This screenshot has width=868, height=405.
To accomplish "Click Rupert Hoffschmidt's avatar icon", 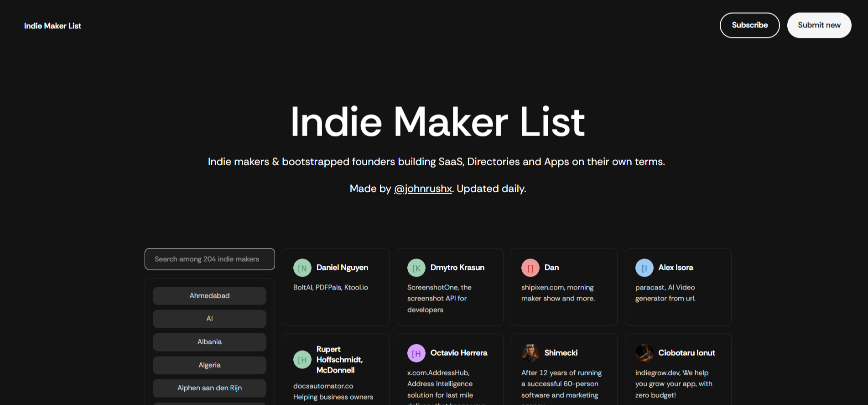I will pos(302,360).
